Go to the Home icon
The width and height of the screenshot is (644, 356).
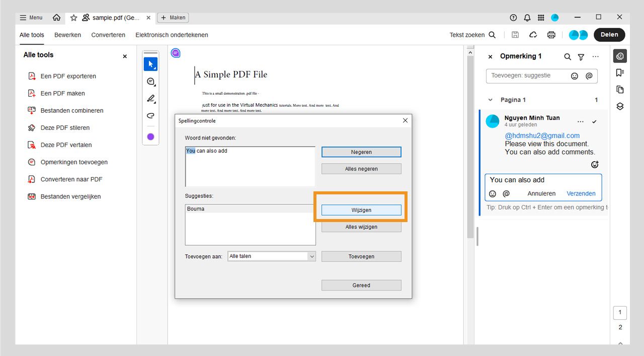56,18
